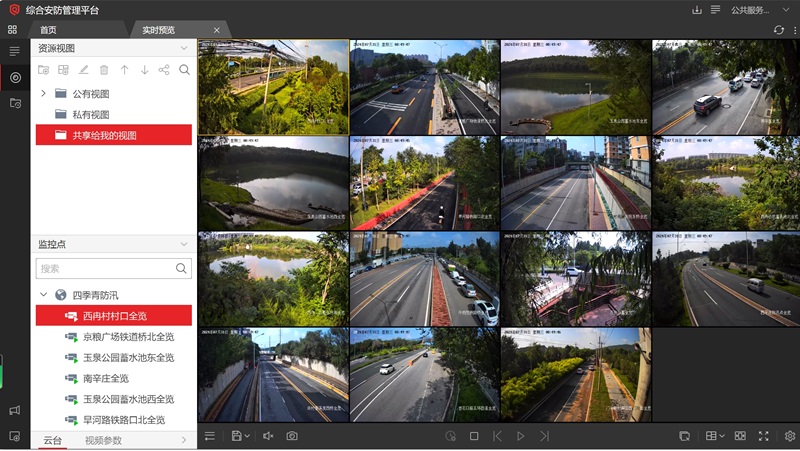This screenshot has height=451, width=800.
Task: Switch to the 视频参数 tab
Action: [x=103, y=440]
